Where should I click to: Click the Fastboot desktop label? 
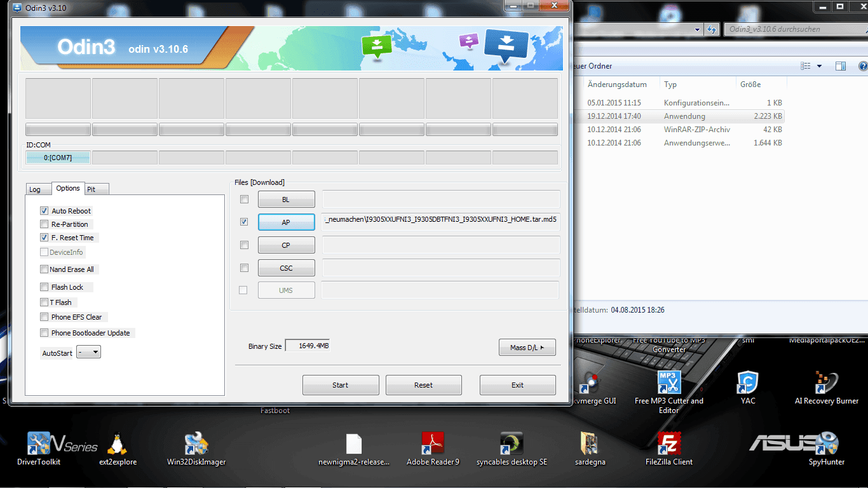pyautogui.click(x=275, y=410)
